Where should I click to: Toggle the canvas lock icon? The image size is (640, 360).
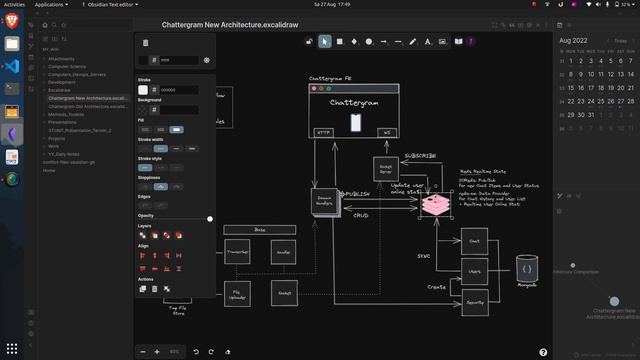tap(309, 42)
